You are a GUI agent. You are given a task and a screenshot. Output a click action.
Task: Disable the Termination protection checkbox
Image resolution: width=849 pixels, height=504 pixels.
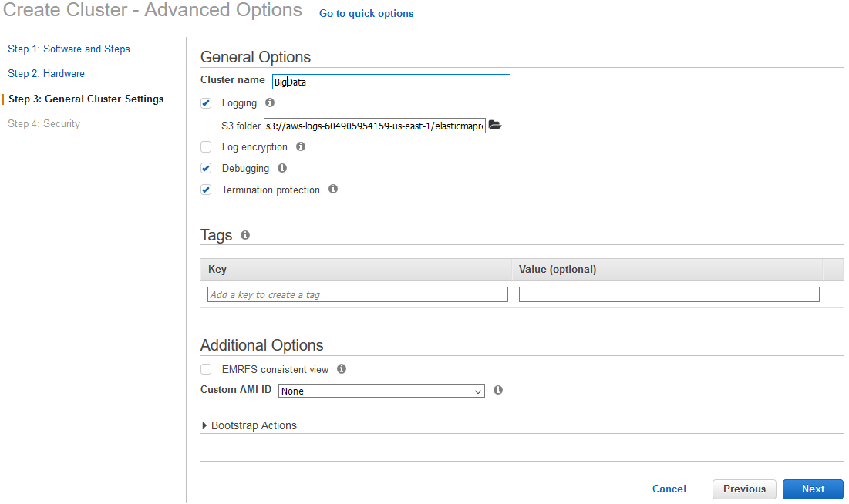[x=206, y=190]
